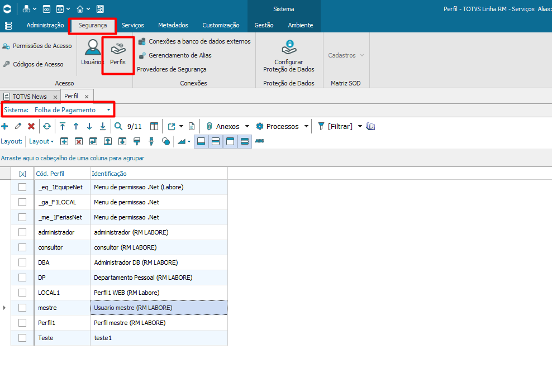Expand the Cadastros dropdown in Matriz SOD
Viewport: 552px width, 392px height.
click(346, 55)
